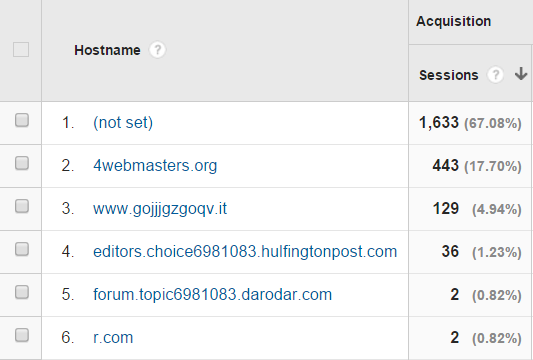Open the 4webmasters.org hostname link
The height and width of the screenshot is (360, 533).
(155, 166)
